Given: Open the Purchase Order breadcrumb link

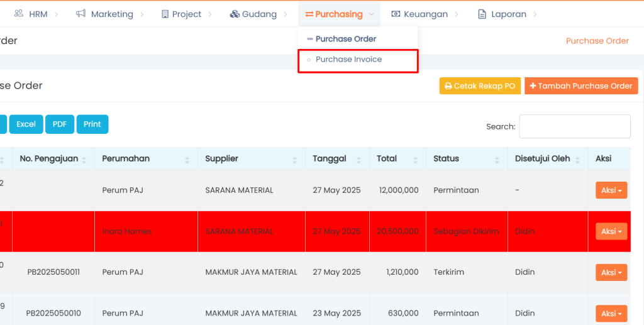Looking at the screenshot, I should 597,41.
